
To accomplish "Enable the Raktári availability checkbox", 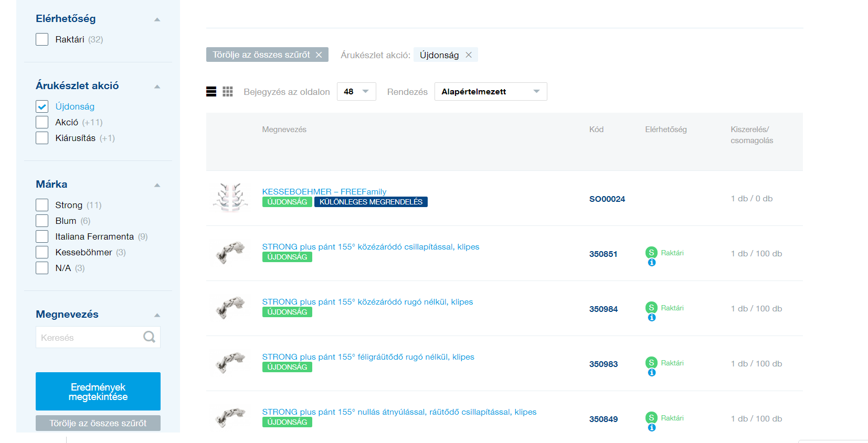I will (x=42, y=39).
